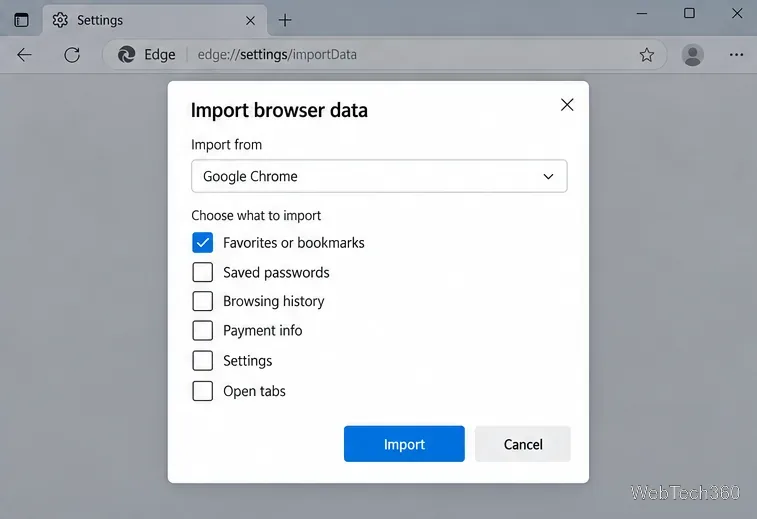Go back using the back arrow
757x519 pixels.
(24, 55)
